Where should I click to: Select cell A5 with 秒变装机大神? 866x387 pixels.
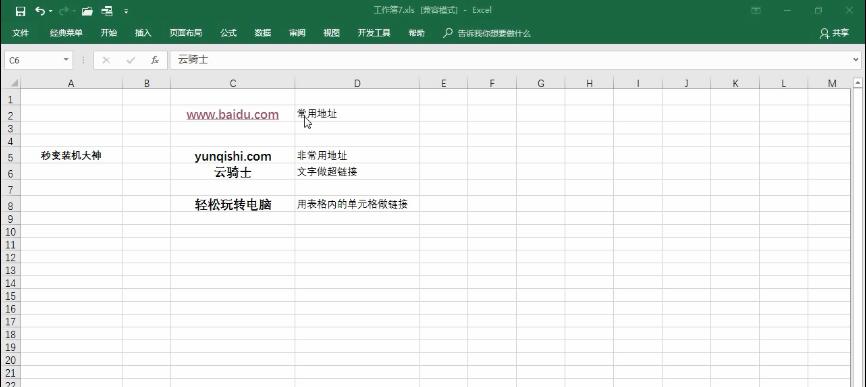click(71, 156)
